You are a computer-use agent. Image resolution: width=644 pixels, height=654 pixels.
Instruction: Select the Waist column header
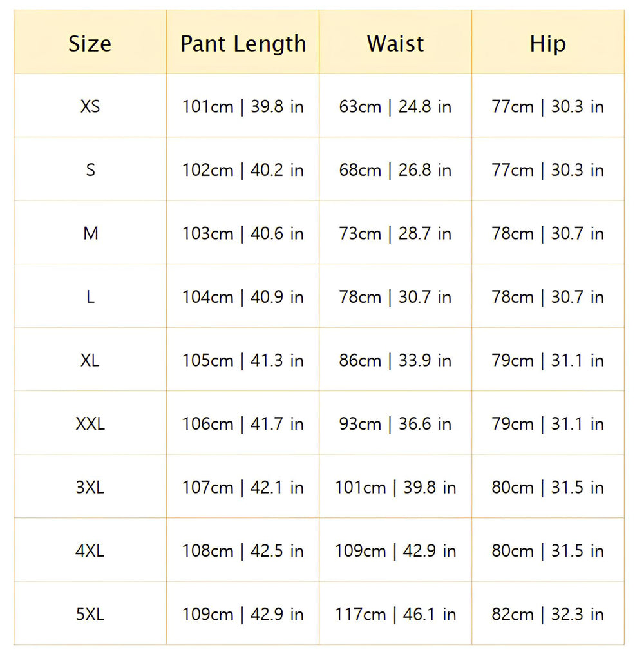(395, 44)
